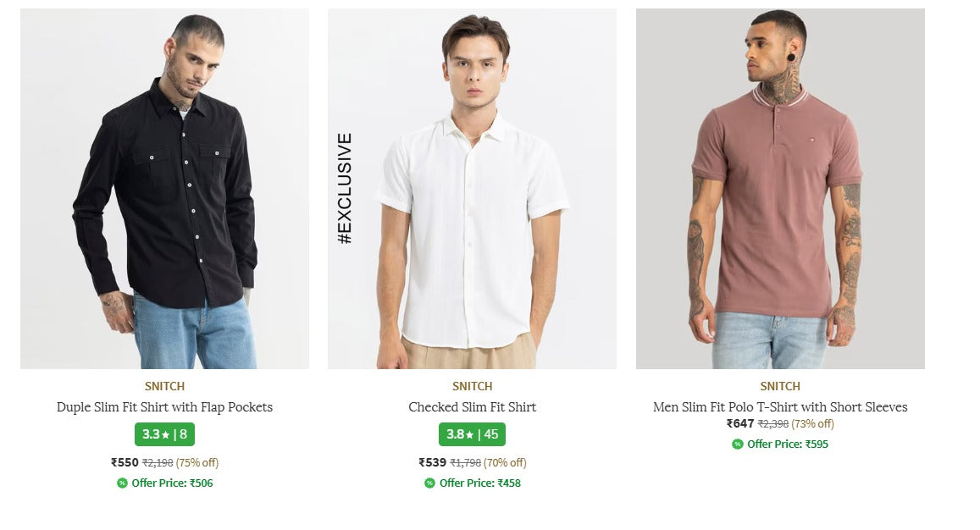The image size is (980, 530).
Task: Click offer tag icon beside ₹506
Action: pos(122,483)
